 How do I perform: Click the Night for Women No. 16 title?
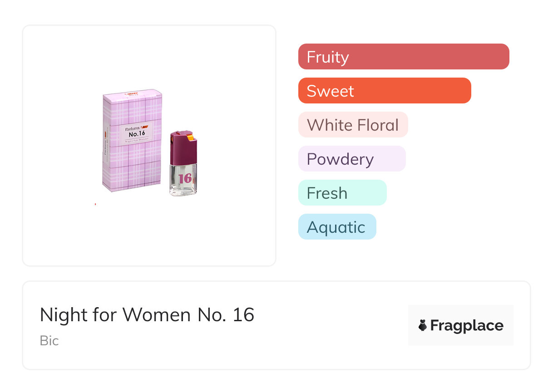(147, 315)
